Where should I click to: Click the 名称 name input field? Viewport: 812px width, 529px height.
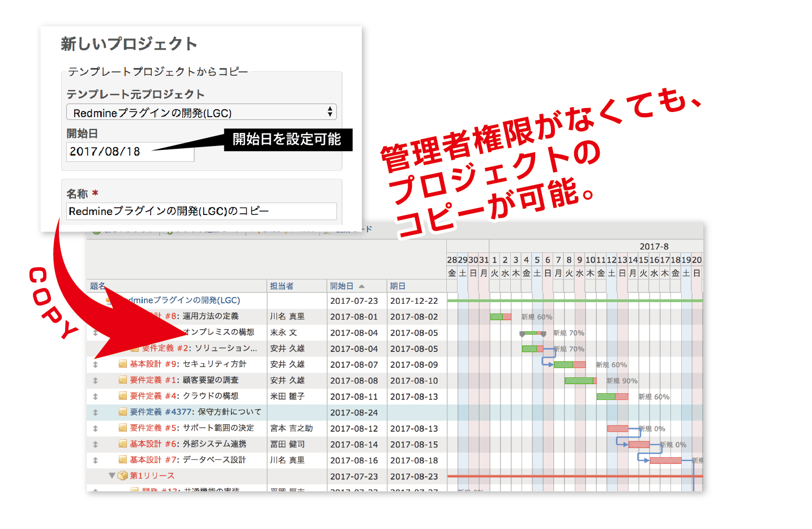coord(202,211)
